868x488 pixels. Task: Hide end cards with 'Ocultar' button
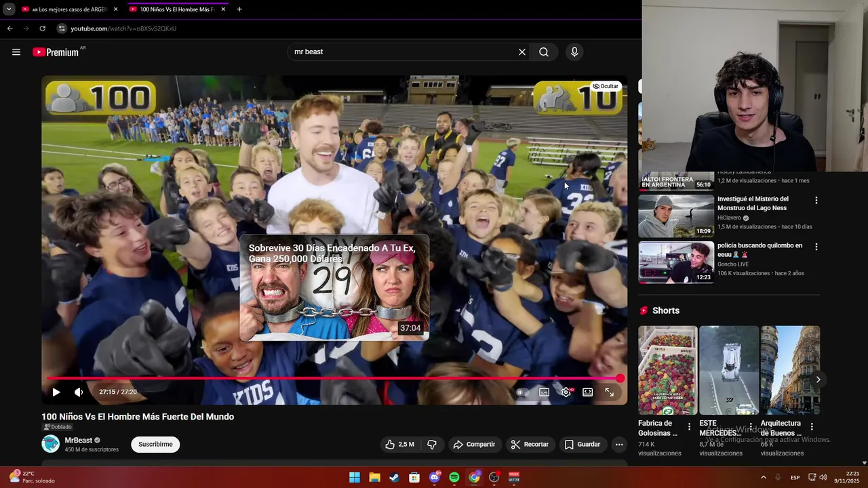[x=606, y=86]
